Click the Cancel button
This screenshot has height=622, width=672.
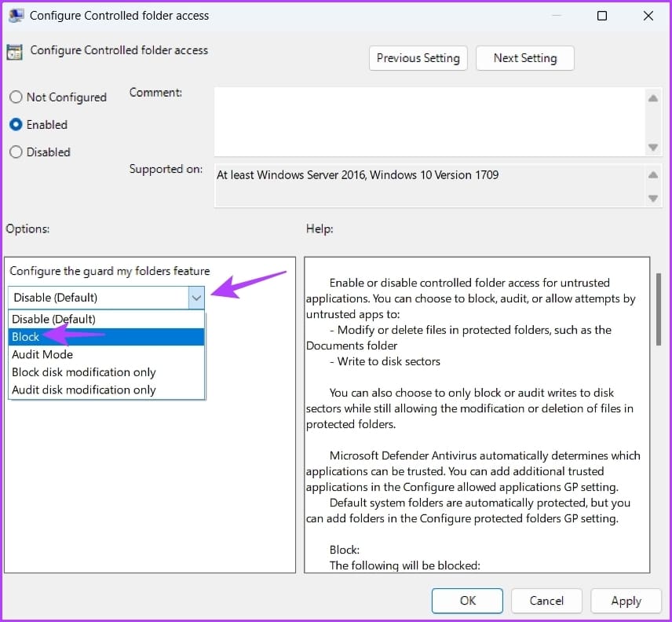pos(546,601)
